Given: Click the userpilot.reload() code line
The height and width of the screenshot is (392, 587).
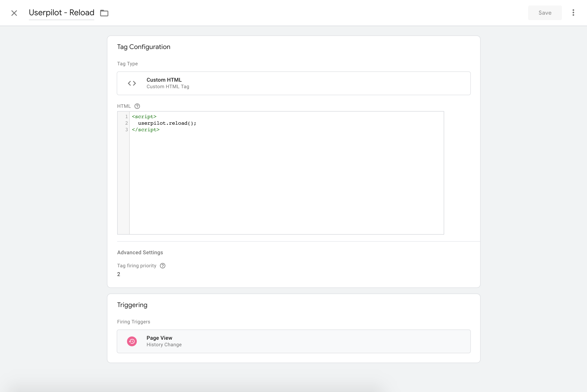Looking at the screenshot, I should 167,123.
